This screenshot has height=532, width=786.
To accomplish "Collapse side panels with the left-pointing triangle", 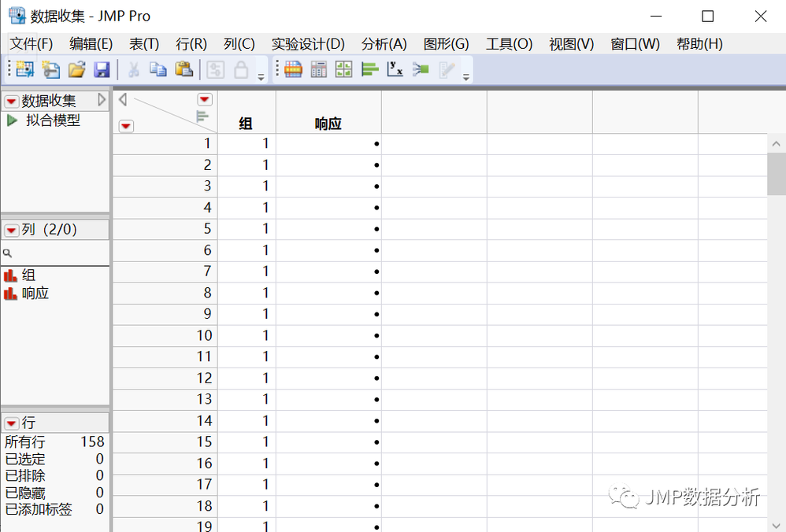I will (123, 100).
